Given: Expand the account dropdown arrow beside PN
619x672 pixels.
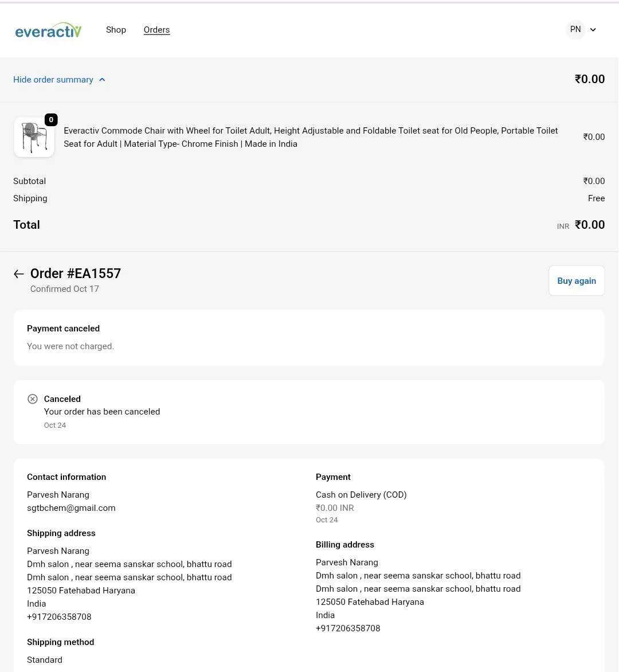Looking at the screenshot, I should tap(593, 30).
